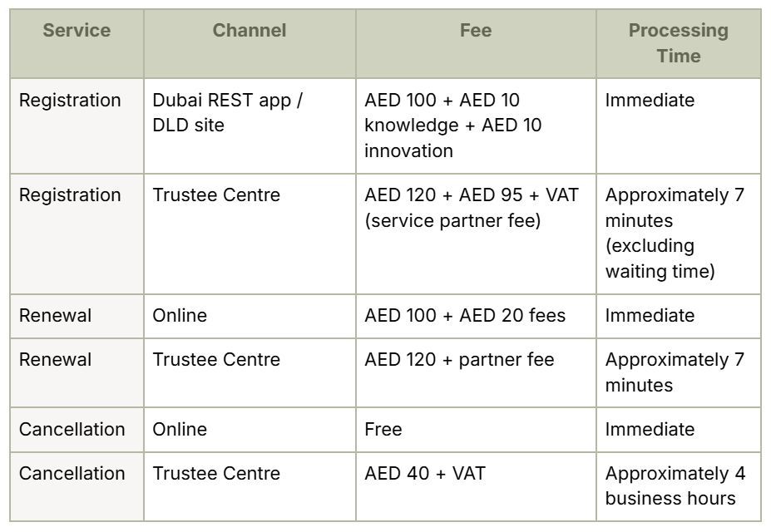771x532 pixels.
Task: Click the 'Free' fee cell
Action: click(x=383, y=430)
